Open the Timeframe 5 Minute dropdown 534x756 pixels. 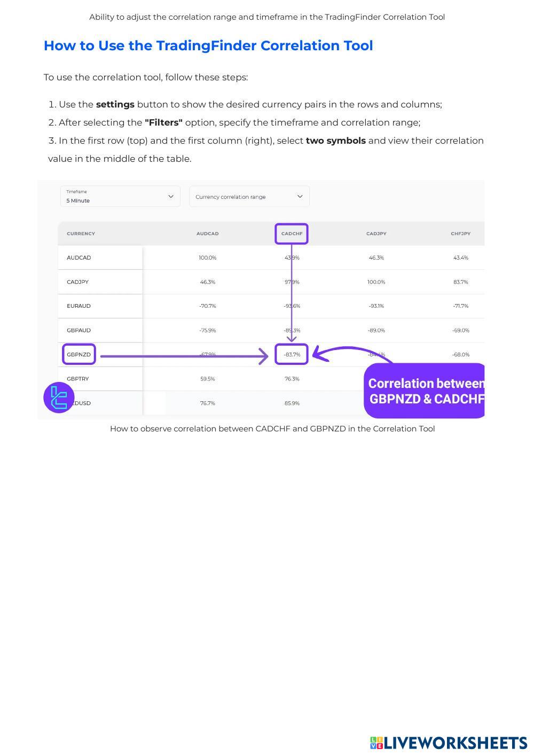coord(120,197)
